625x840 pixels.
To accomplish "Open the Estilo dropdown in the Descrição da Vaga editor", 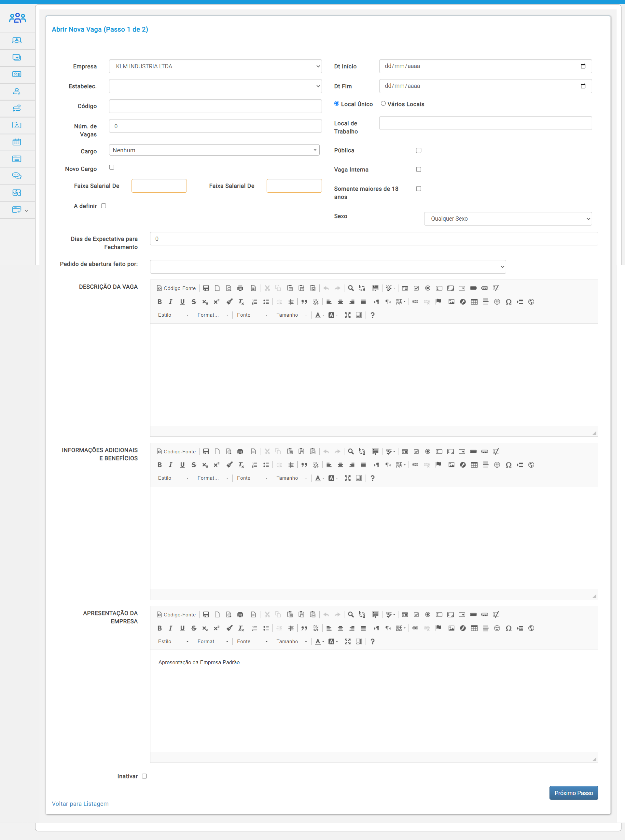I will [173, 315].
